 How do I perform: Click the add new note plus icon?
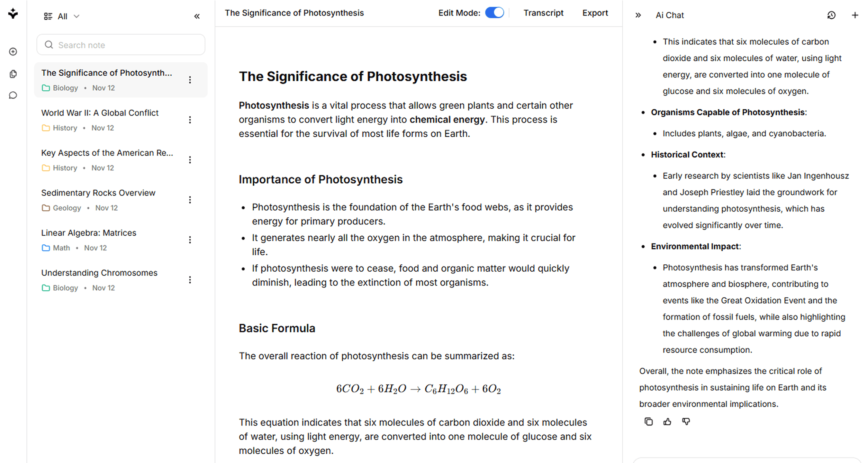coord(13,51)
